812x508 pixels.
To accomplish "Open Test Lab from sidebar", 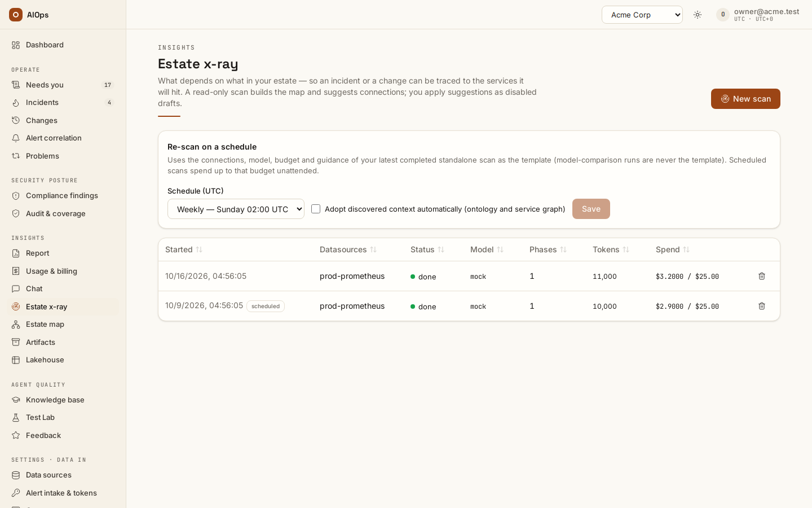I will coord(63,417).
